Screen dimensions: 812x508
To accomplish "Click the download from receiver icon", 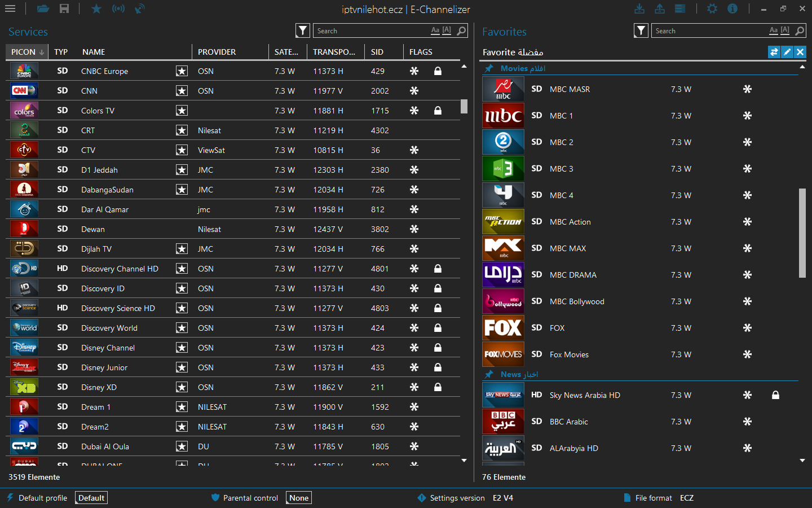I will tap(639, 8).
